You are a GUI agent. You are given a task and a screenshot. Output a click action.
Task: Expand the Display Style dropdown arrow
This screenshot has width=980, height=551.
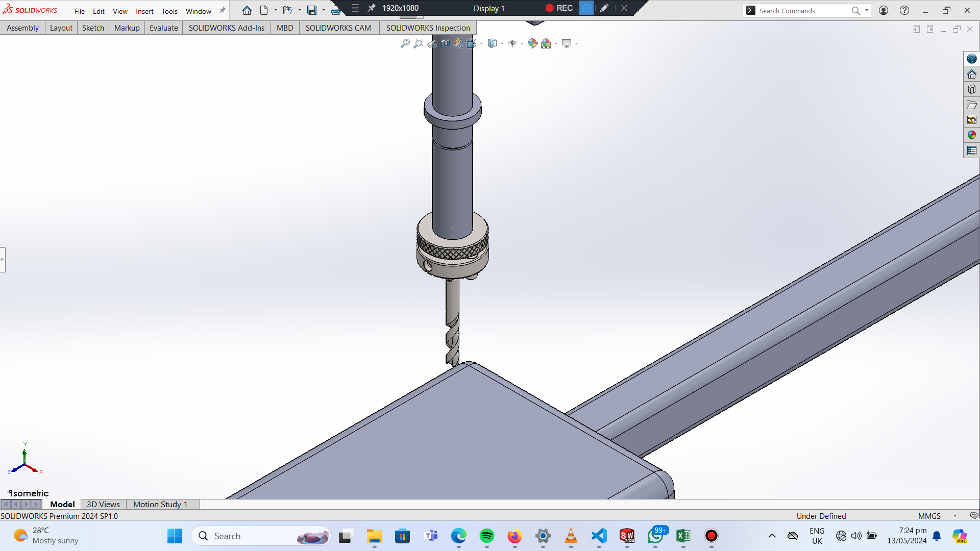pyautogui.click(x=502, y=44)
